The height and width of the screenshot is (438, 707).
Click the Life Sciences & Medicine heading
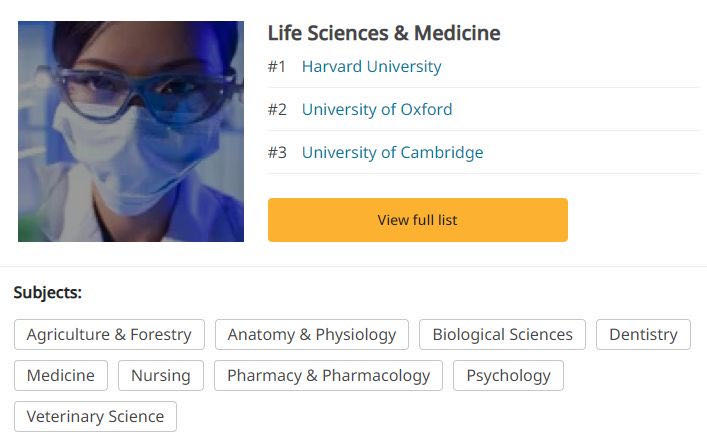click(x=384, y=33)
